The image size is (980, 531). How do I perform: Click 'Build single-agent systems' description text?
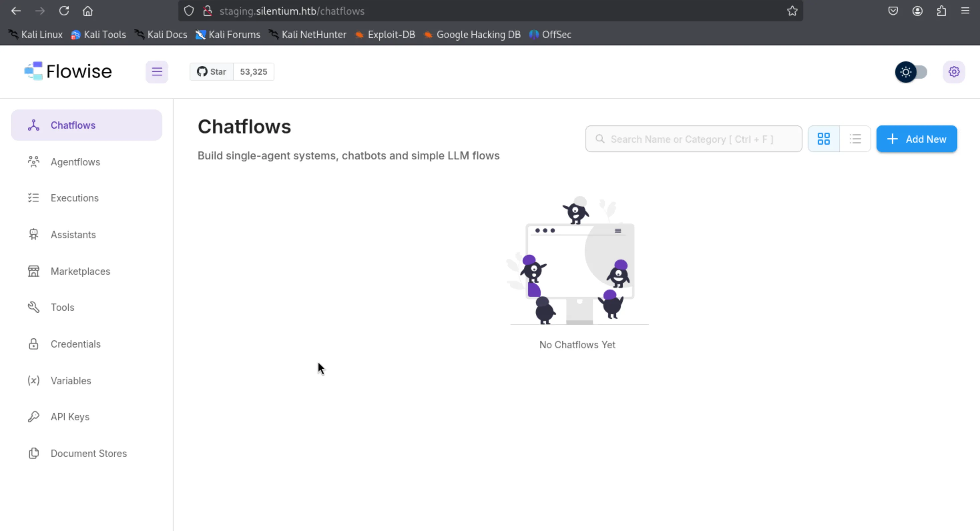[x=348, y=155]
